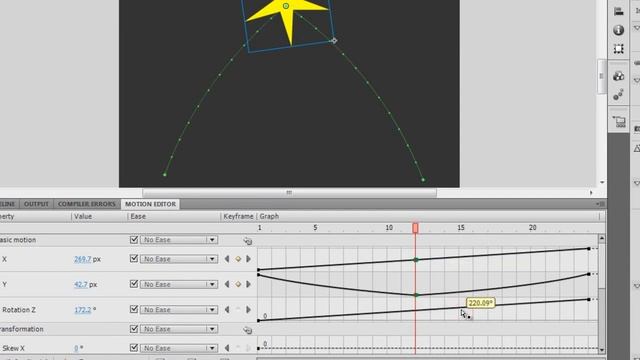The width and height of the screenshot is (640, 360).
Task: Open the Motion Editor panel options menu
Action: click(x=600, y=204)
